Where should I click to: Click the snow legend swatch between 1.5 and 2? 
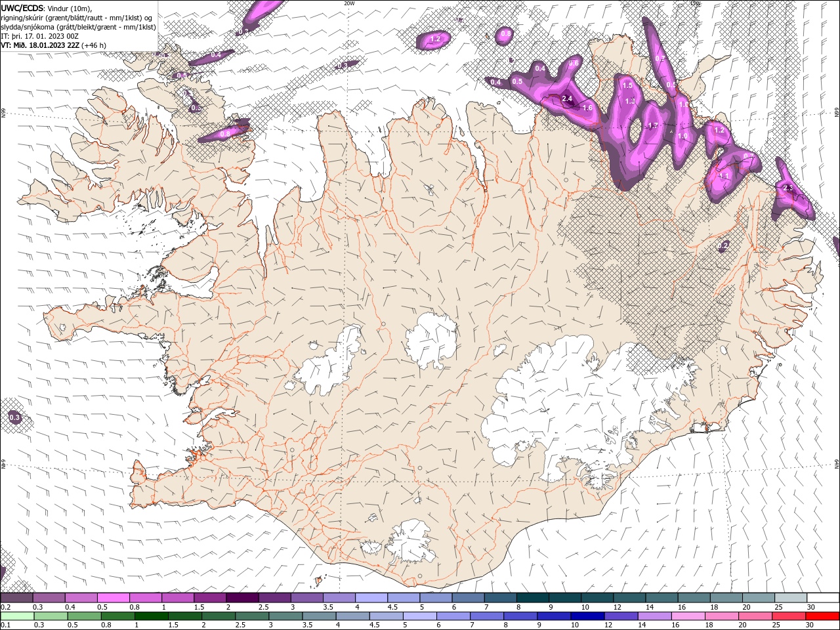[210, 598]
